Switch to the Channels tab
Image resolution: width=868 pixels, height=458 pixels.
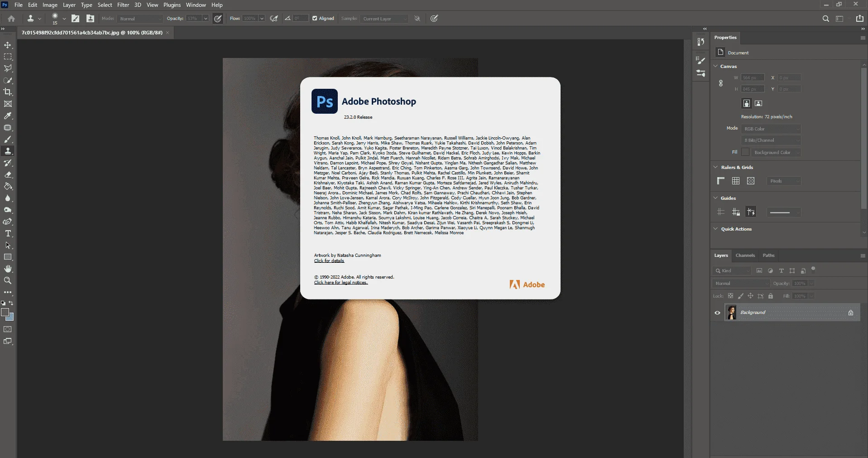[x=745, y=256]
